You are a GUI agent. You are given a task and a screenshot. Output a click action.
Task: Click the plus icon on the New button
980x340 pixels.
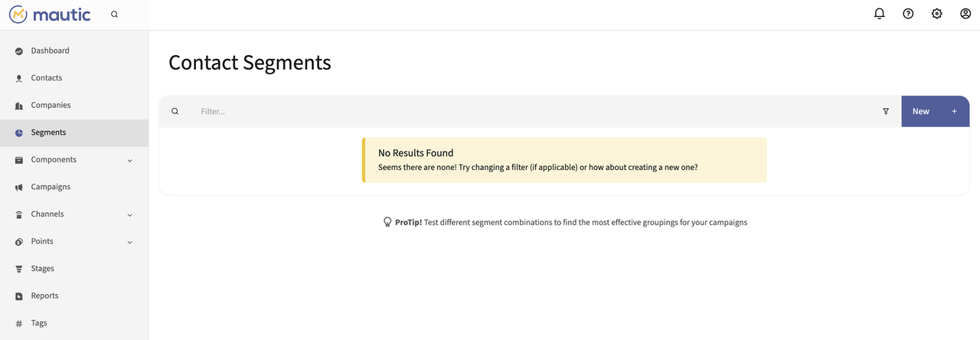(954, 111)
